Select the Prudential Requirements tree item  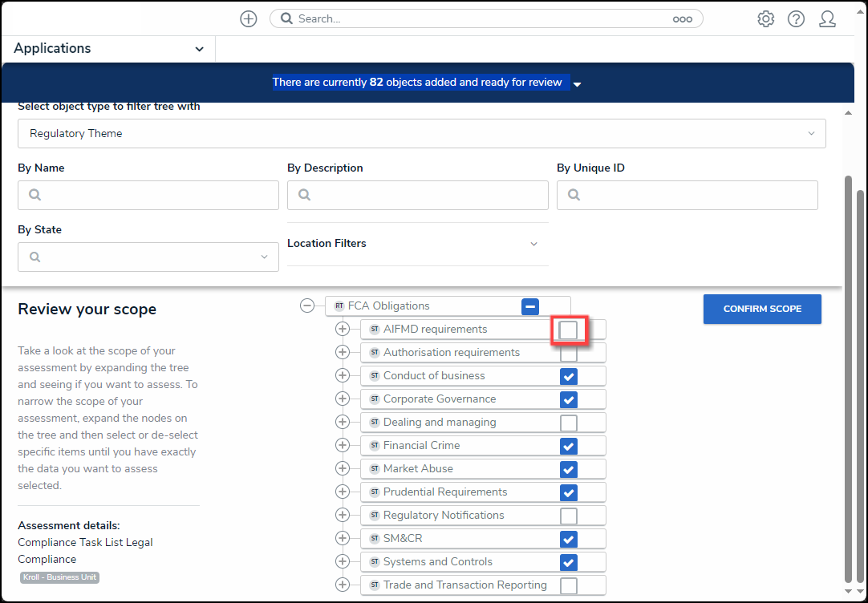445,492
